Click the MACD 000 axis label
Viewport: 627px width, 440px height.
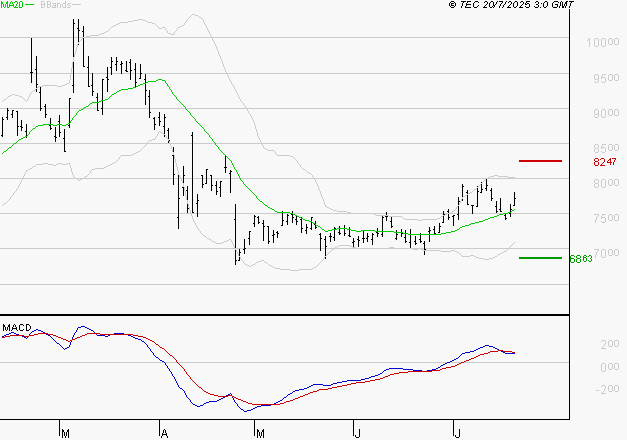[610, 367]
